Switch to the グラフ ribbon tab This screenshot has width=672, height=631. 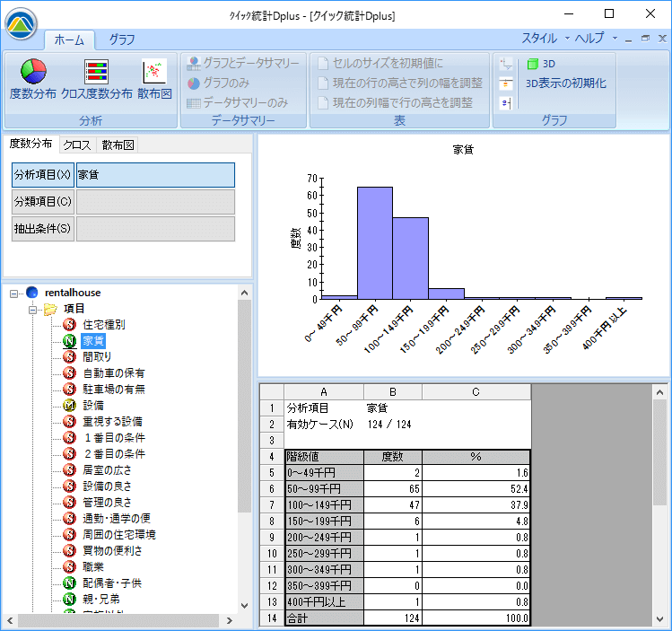click(122, 39)
